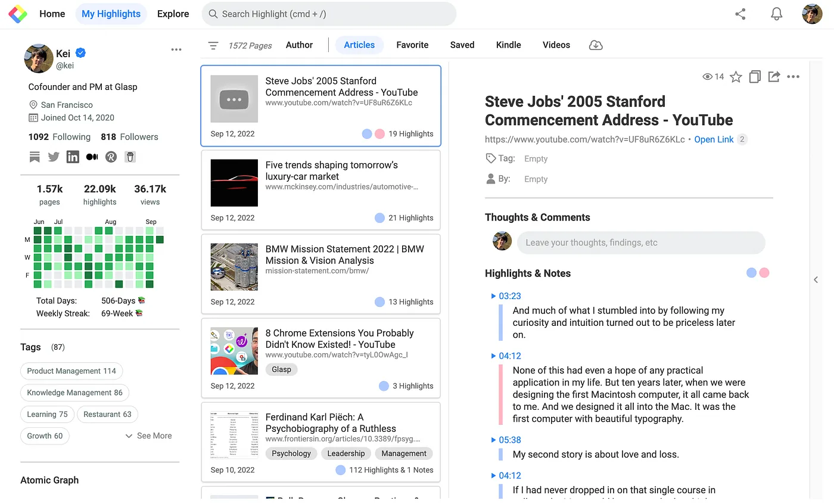Image resolution: width=834 pixels, height=504 pixels.
Task: Toggle the star to favorite this article
Action: 736,76
